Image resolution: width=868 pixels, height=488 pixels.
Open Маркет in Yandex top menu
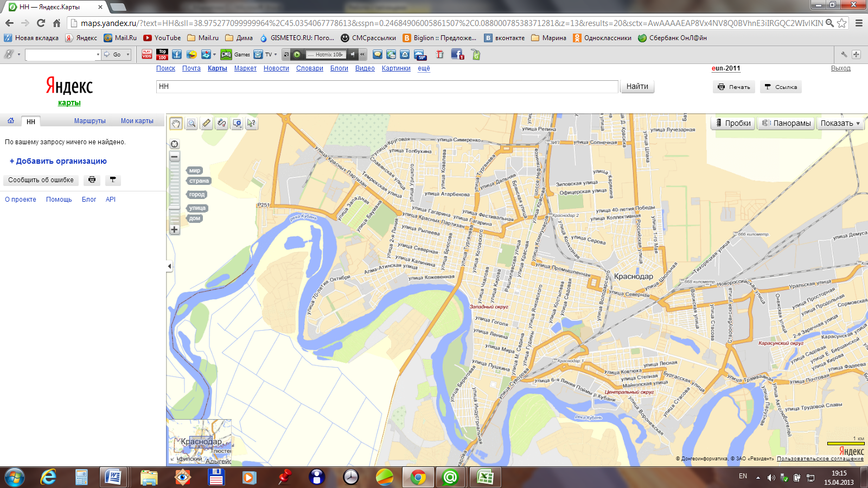click(x=245, y=68)
